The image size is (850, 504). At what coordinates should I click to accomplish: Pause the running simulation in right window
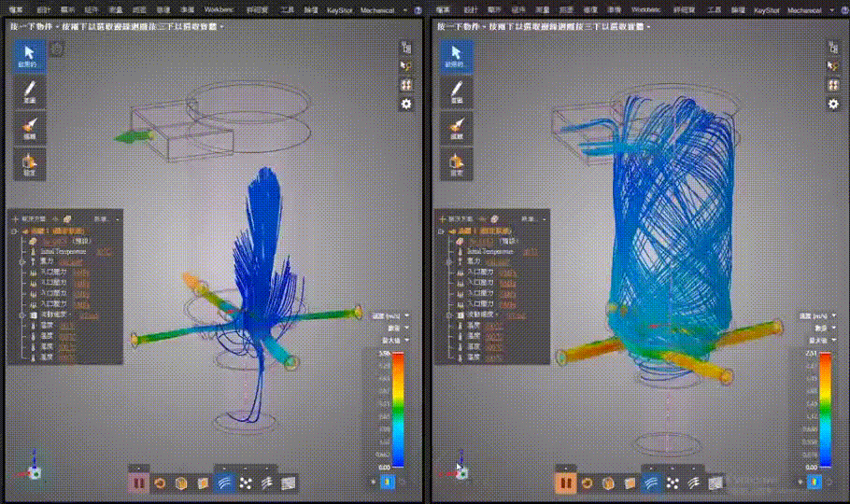click(x=565, y=483)
